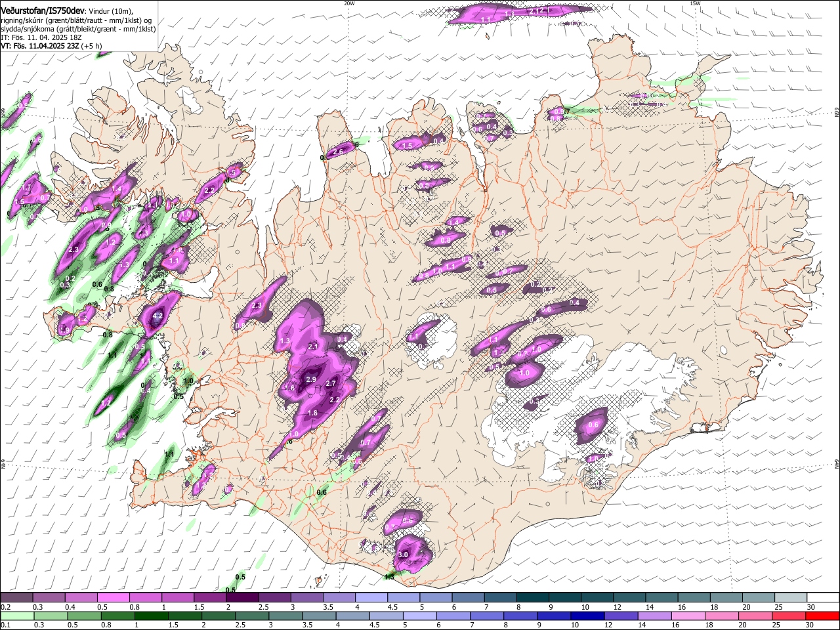This screenshot has height=630, width=840.
Task: Click the 'VT: Fös. 11.04.2025 23Z (+5 h)' line
Action: pyautogui.click(x=51, y=46)
